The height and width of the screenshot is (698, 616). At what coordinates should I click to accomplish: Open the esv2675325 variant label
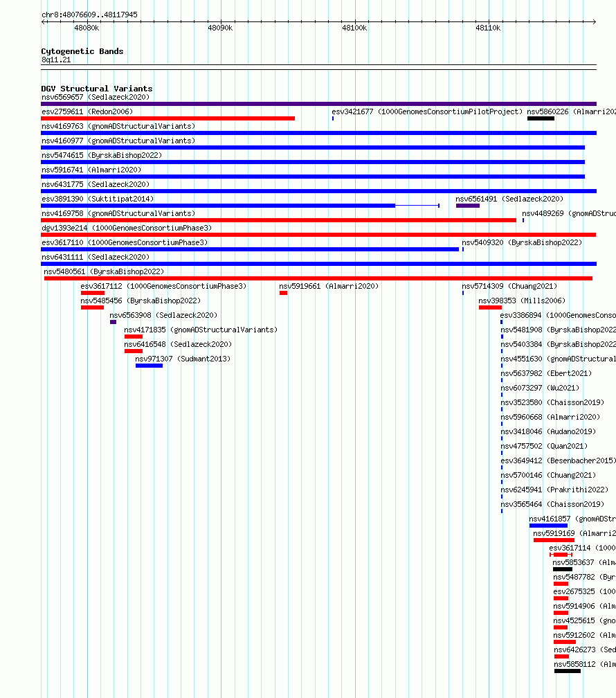(x=584, y=591)
